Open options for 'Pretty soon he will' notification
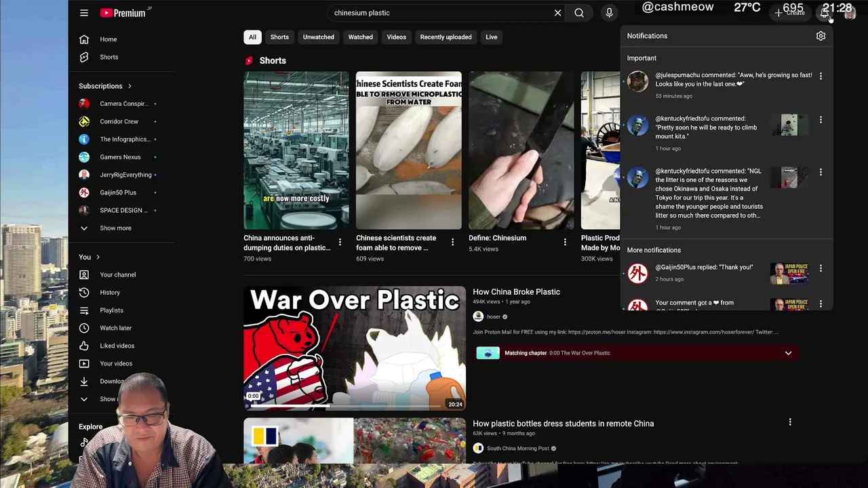Screen dimensions: 868x488 (821, 120)
